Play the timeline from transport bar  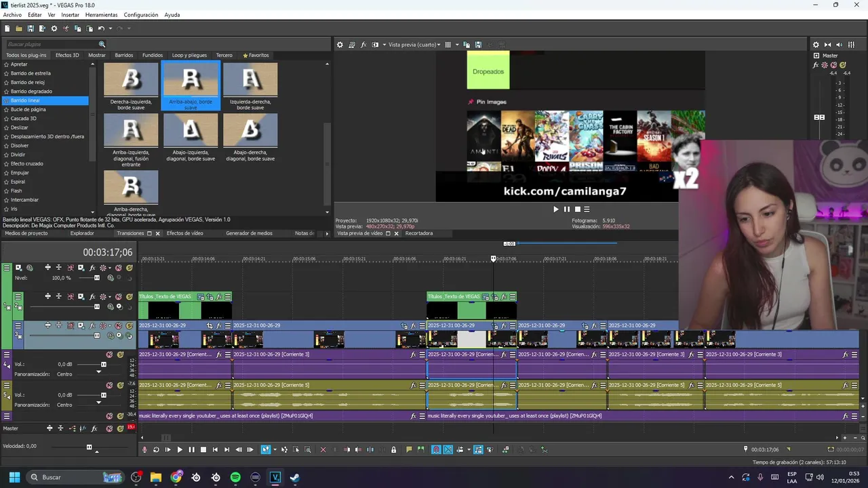[180, 449]
